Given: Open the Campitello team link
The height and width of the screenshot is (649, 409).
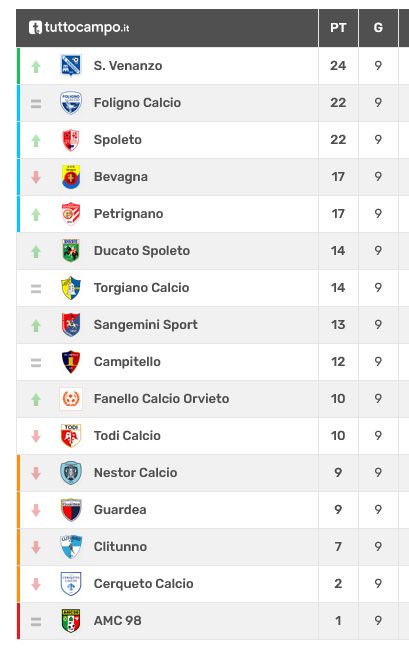Looking at the screenshot, I should click(x=127, y=362).
